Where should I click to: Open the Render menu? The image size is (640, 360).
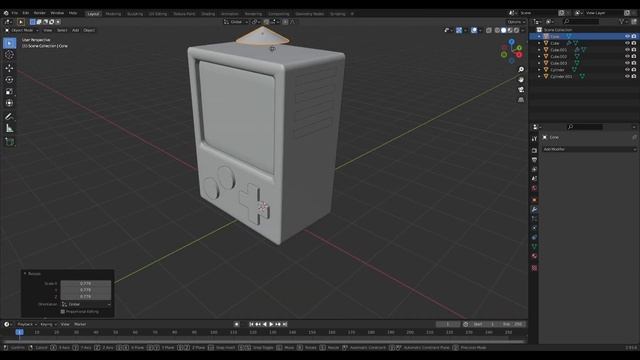40,13
